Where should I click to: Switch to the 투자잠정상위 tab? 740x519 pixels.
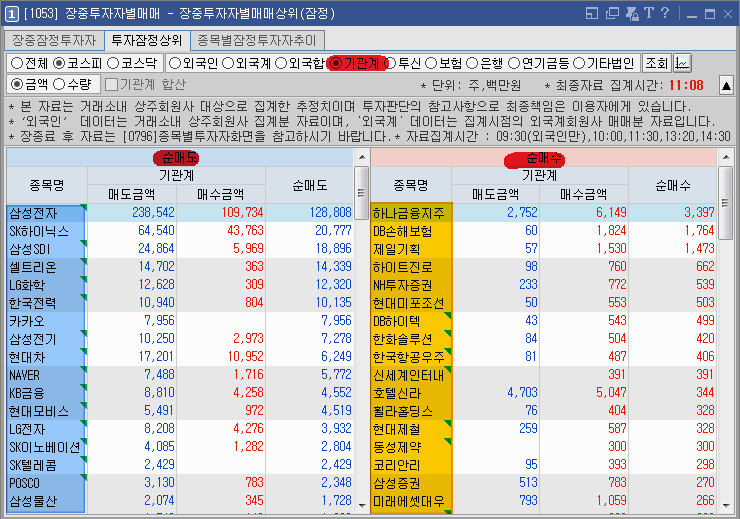point(147,41)
